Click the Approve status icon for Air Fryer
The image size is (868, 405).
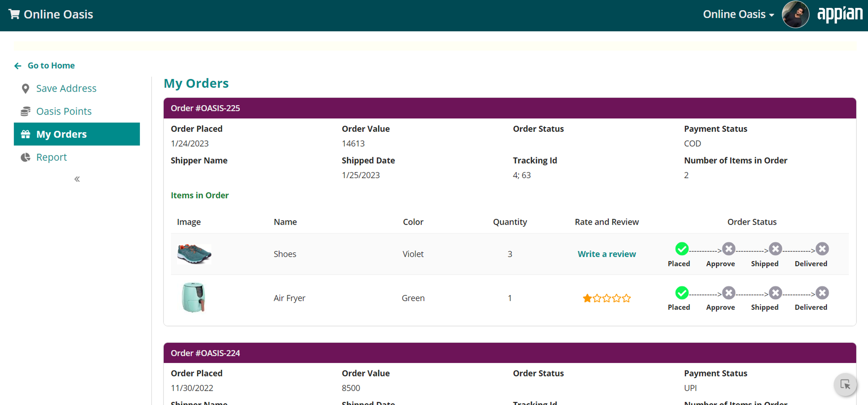pyautogui.click(x=729, y=293)
